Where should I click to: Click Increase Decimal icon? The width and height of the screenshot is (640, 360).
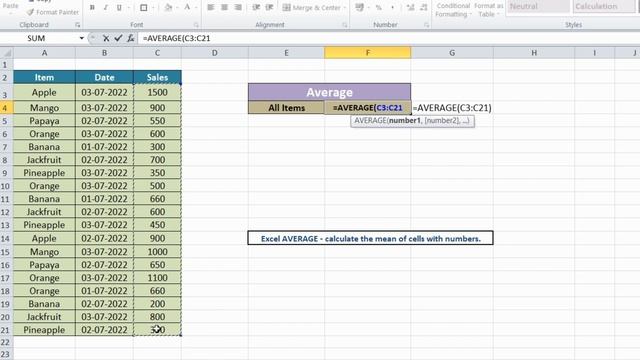click(x=410, y=7)
